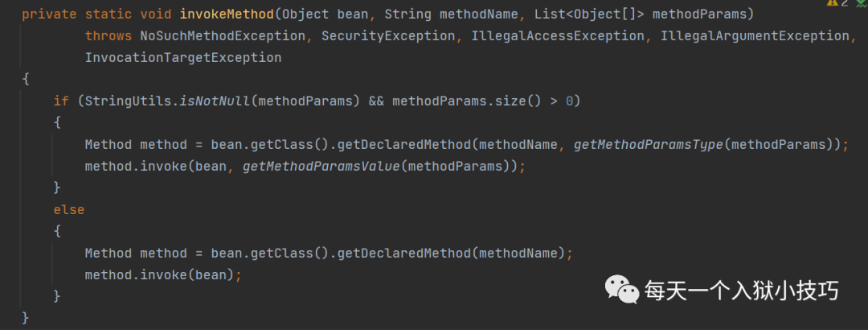Click the invokeMethod method name
The image size is (868, 330).
(227, 14)
